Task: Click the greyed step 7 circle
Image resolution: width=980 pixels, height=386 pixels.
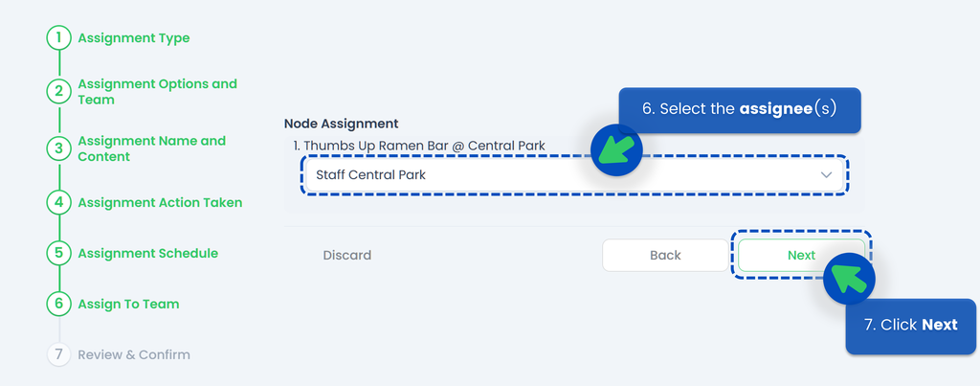Action: coord(58,354)
